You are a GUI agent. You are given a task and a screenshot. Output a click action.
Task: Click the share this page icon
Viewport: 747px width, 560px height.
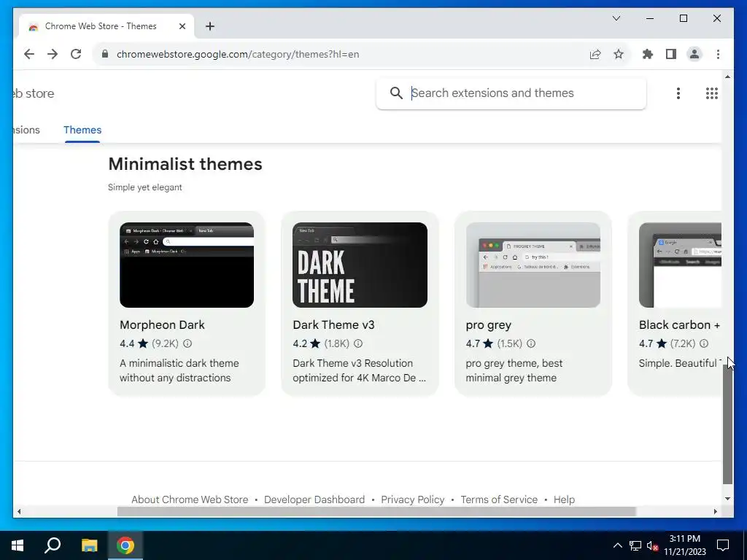tap(595, 54)
